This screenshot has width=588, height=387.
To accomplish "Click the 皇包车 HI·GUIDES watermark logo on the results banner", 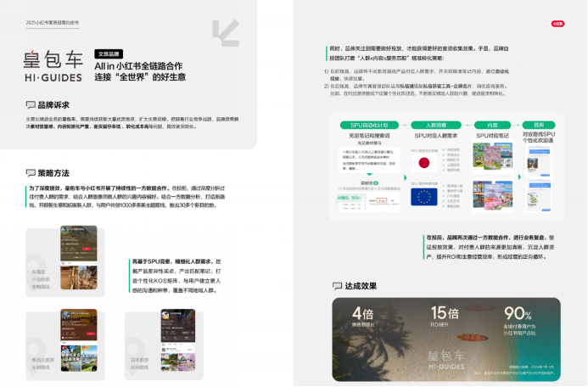I will pyautogui.click(x=446, y=360).
